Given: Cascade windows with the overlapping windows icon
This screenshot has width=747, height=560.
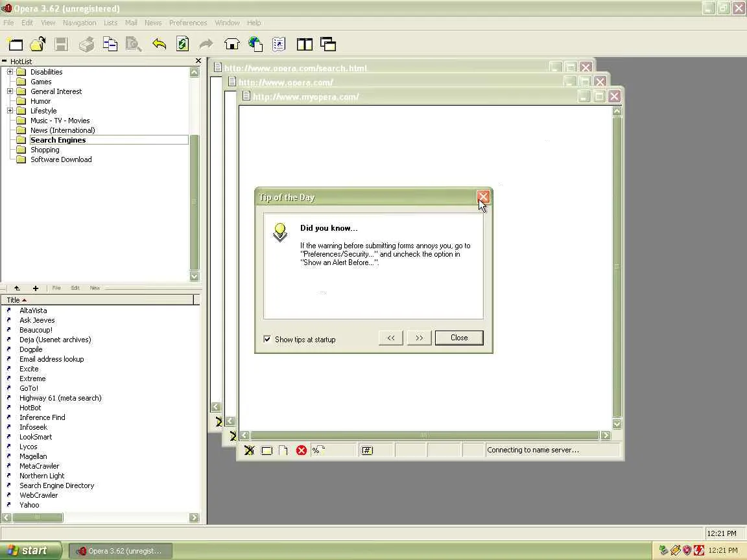Looking at the screenshot, I should click(327, 44).
